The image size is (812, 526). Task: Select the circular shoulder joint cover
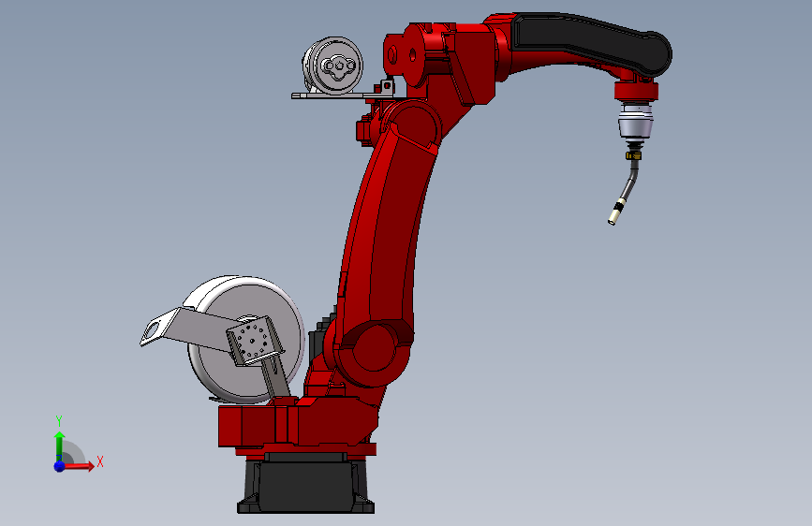point(373,347)
